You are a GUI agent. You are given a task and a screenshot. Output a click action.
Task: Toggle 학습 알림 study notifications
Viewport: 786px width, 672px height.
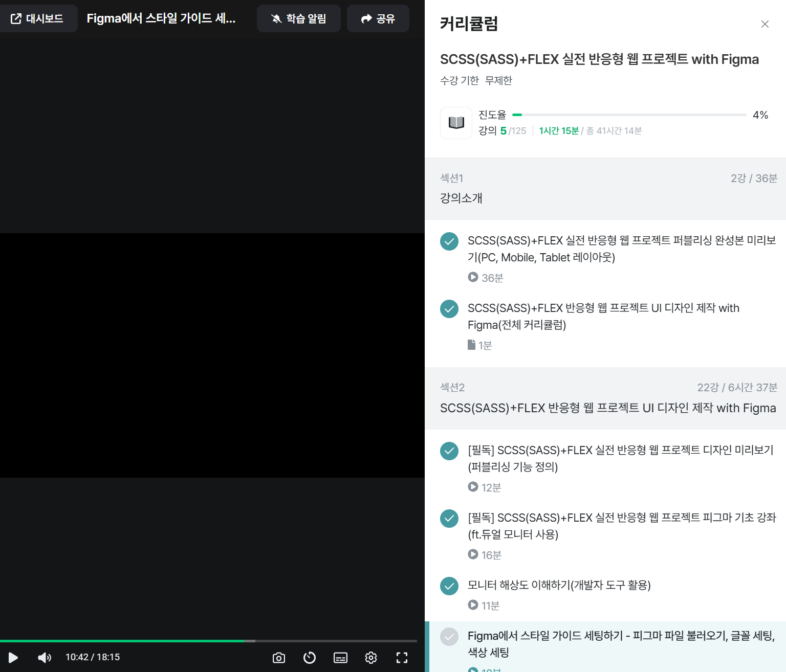pyautogui.click(x=299, y=18)
